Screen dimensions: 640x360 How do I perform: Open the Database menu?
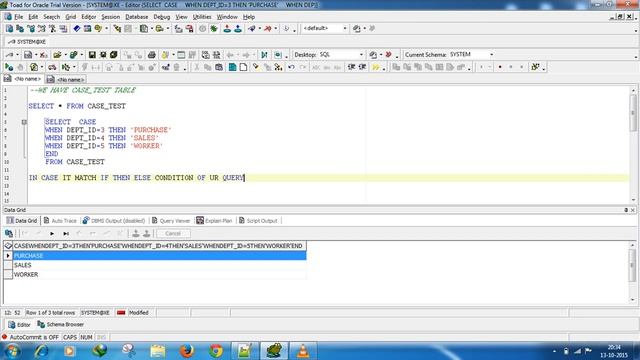pos(136,17)
